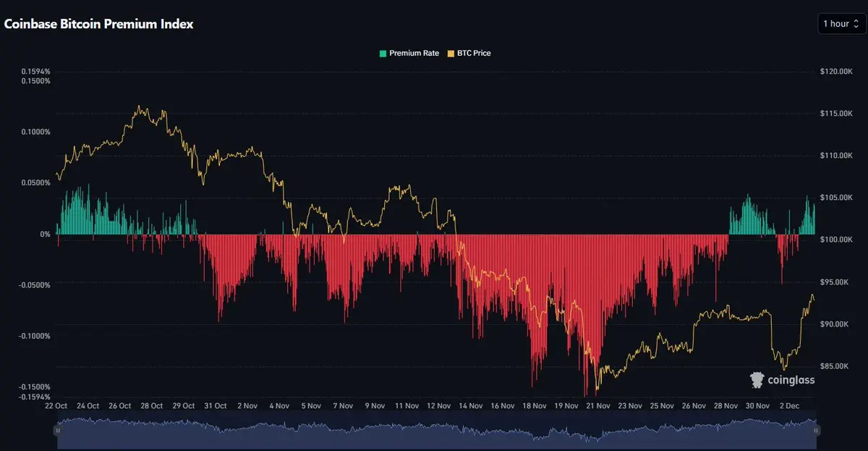Click the -0.1500% left axis label
The image size is (868, 451).
click(x=34, y=387)
